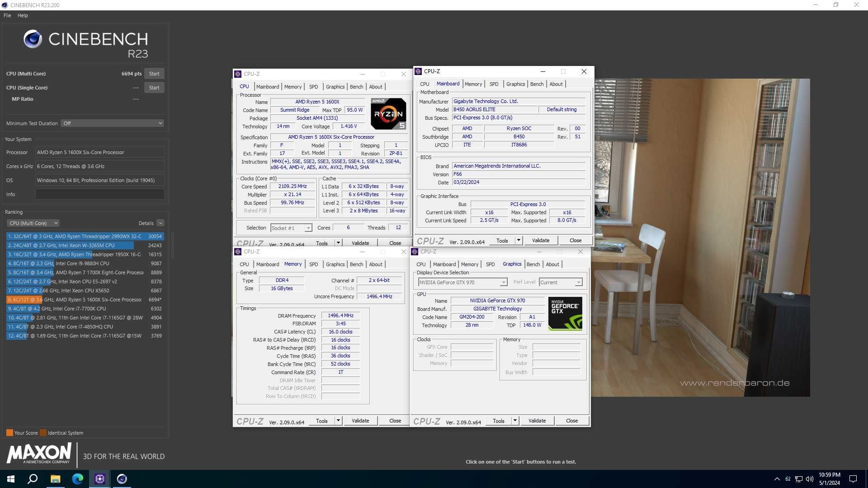Click the Ryzen 5 logo in CPU-Z

pos(388,114)
